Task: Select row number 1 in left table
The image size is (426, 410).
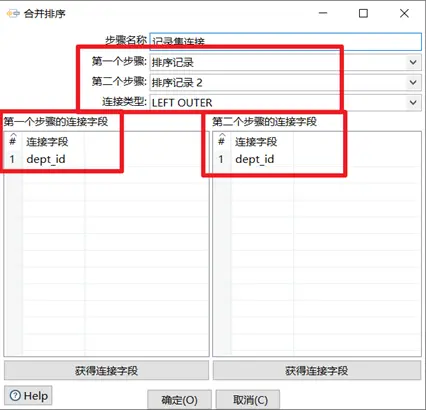Action: tap(12, 159)
